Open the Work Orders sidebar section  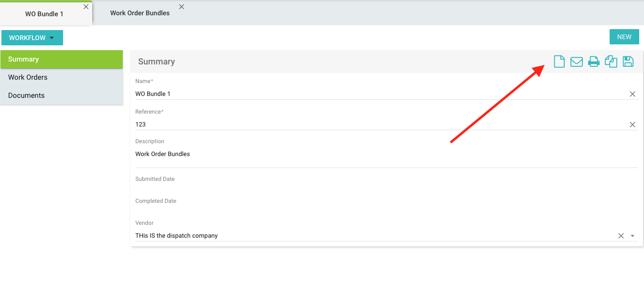coord(28,77)
